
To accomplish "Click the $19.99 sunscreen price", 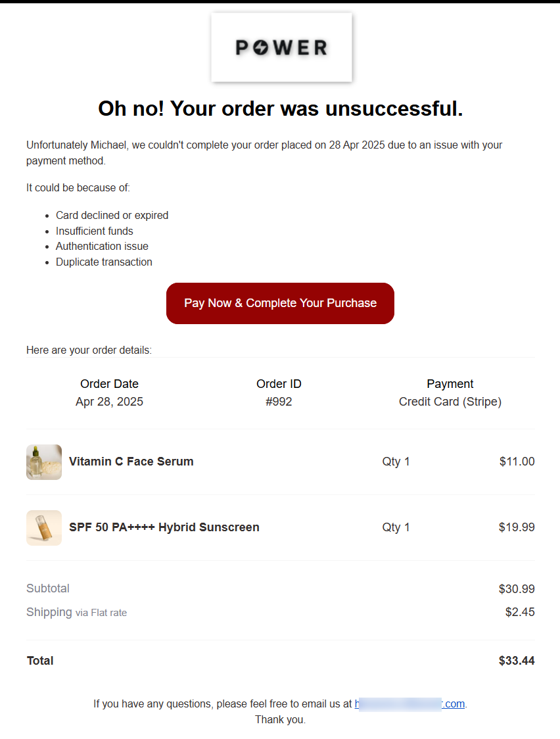I will coord(517,527).
